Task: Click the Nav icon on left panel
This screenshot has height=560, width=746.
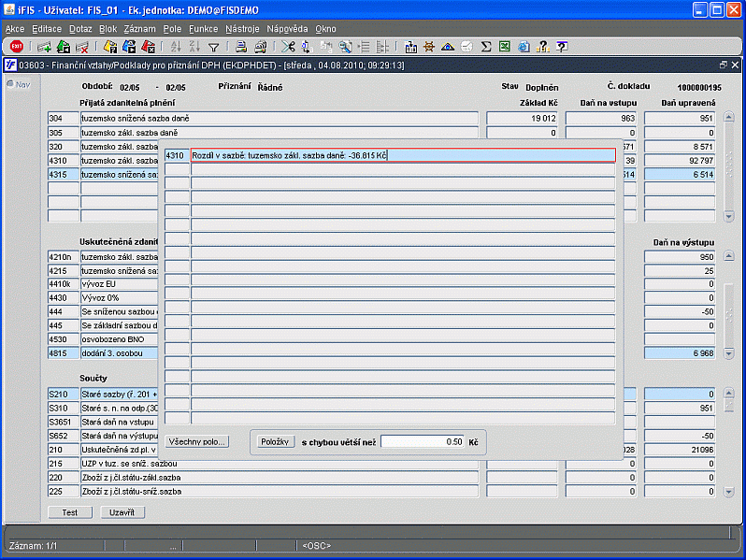Action: coord(19,84)
